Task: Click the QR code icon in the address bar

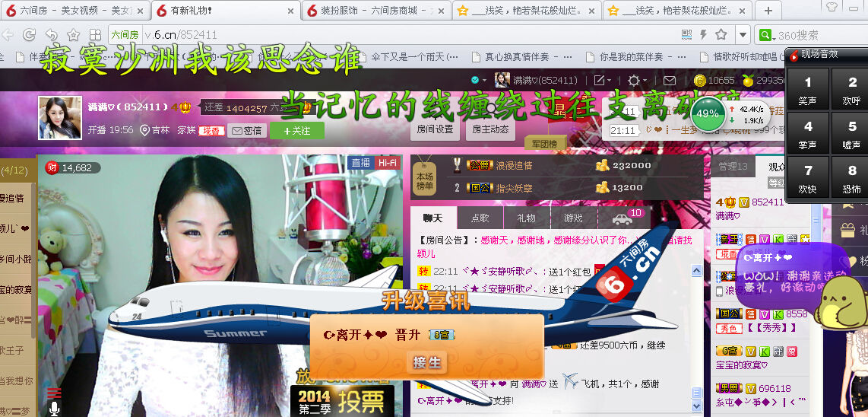Action: coord(686,35)
